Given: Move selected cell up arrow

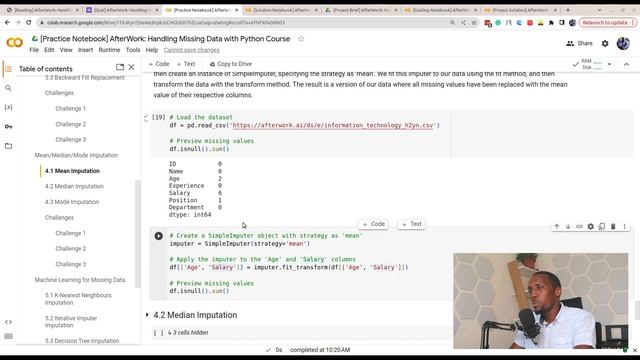Looking at the screenshot, I should coord(557,226).
